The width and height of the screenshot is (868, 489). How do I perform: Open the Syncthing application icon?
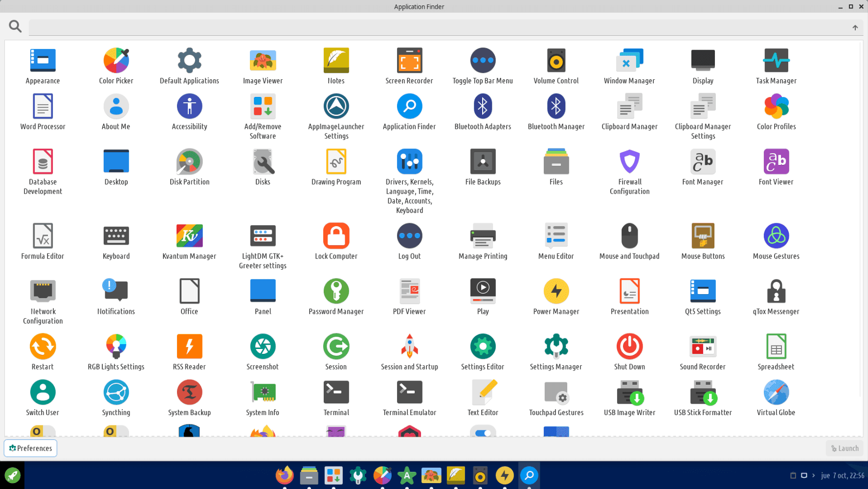[x=116, y=393]
